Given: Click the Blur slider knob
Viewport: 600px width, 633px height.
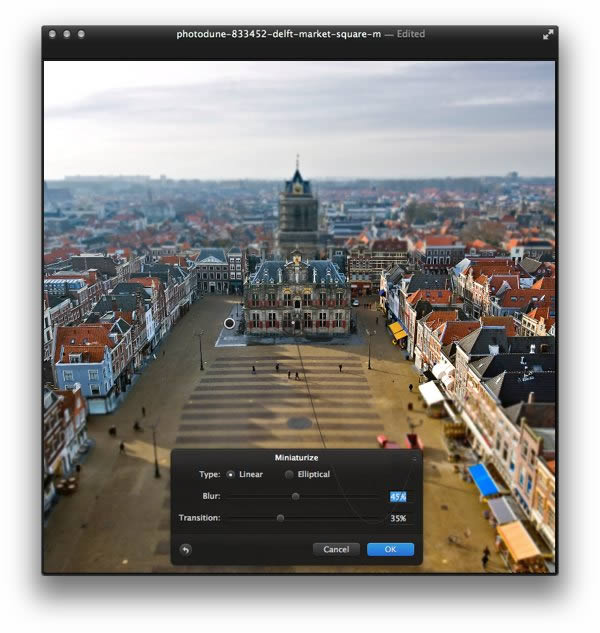Looking at the screenshot, I should coord(296,497).
